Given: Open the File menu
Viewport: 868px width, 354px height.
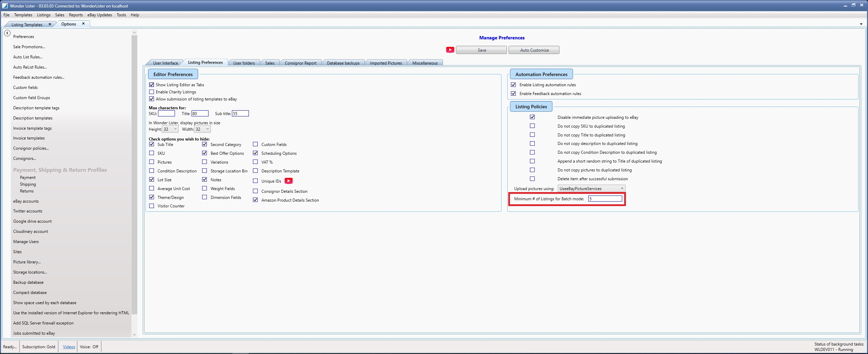Looking at the screenshot, I should click(x=6, y=15).
